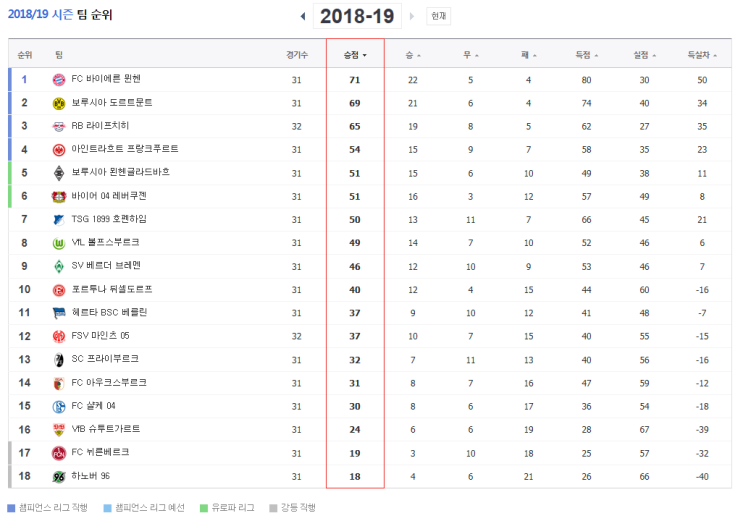Sort table by 무 draws column

pyautogui.click(x=471, y=55)
